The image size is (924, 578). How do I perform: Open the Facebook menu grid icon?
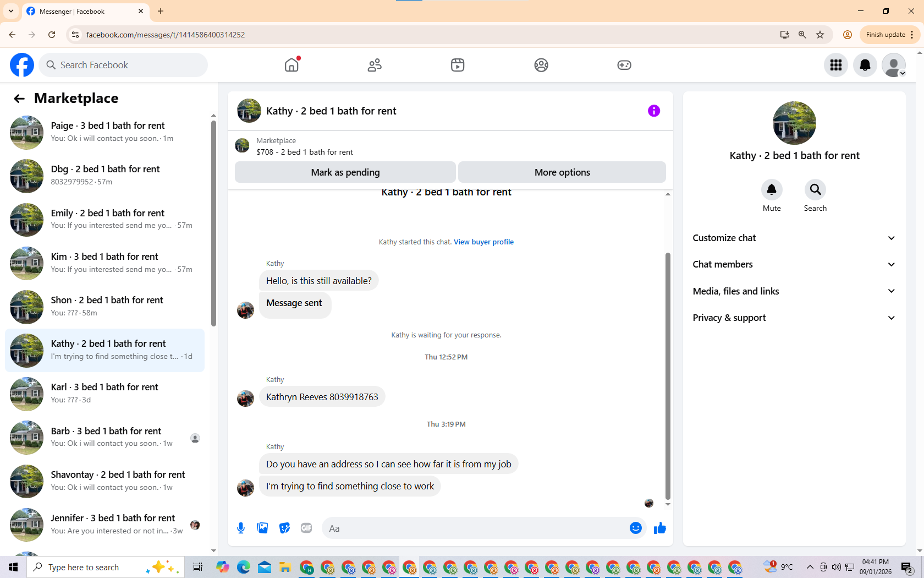[x=836, y=65]
